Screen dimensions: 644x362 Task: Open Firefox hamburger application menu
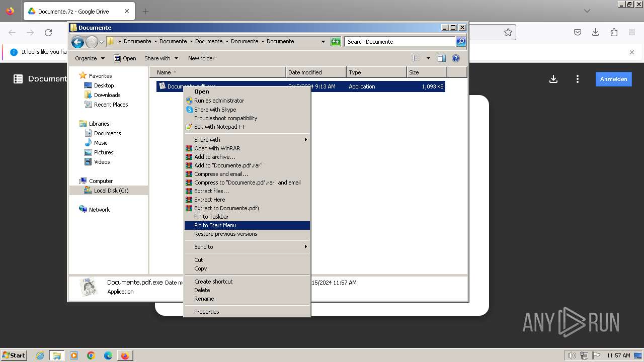(x=632, y=32)
